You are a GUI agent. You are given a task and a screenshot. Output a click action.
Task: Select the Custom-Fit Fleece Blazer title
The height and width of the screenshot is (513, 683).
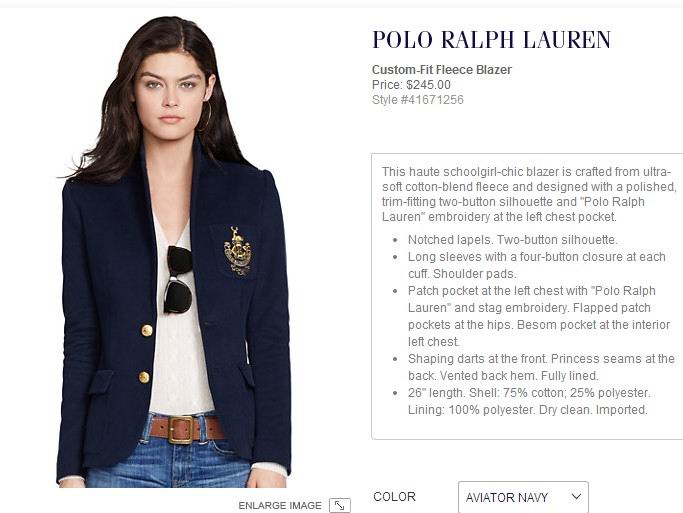(x=442, y=70)
